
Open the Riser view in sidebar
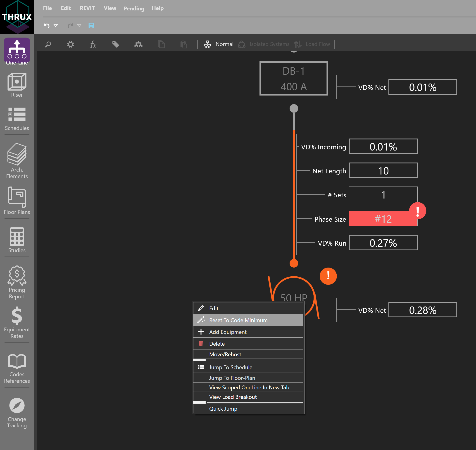tap(17, 85)
